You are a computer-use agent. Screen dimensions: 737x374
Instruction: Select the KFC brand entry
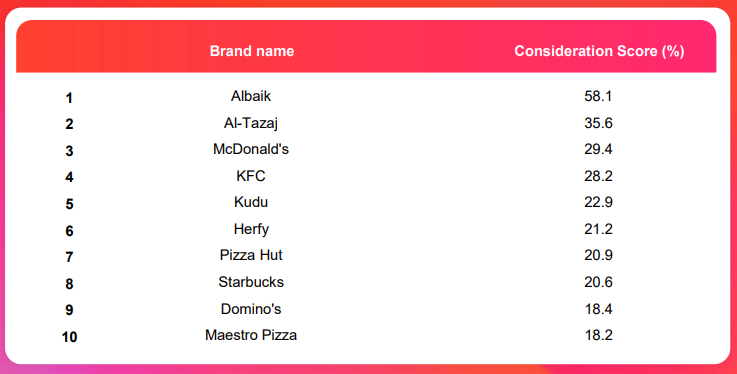[251, 176]
